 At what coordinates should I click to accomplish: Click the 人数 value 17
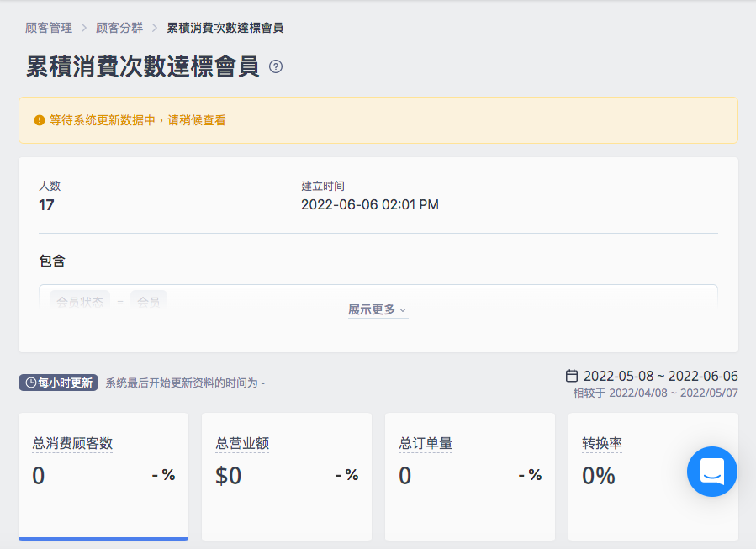click(46, 205)
